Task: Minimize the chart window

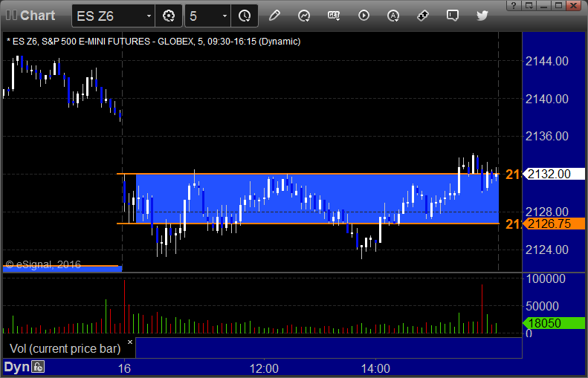Action: tap(543, 6)
